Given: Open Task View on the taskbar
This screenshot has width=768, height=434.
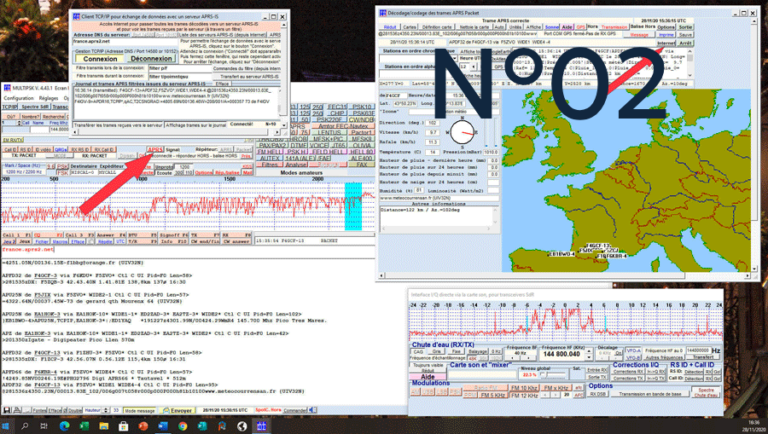Looking at the screenshot, I should pyautogui.click(x=44, y=426).
